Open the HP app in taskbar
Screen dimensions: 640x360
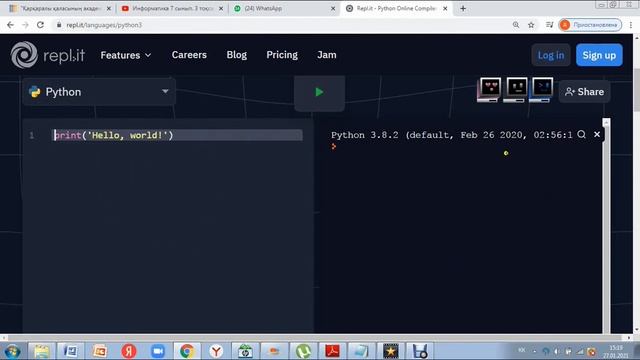245,351
